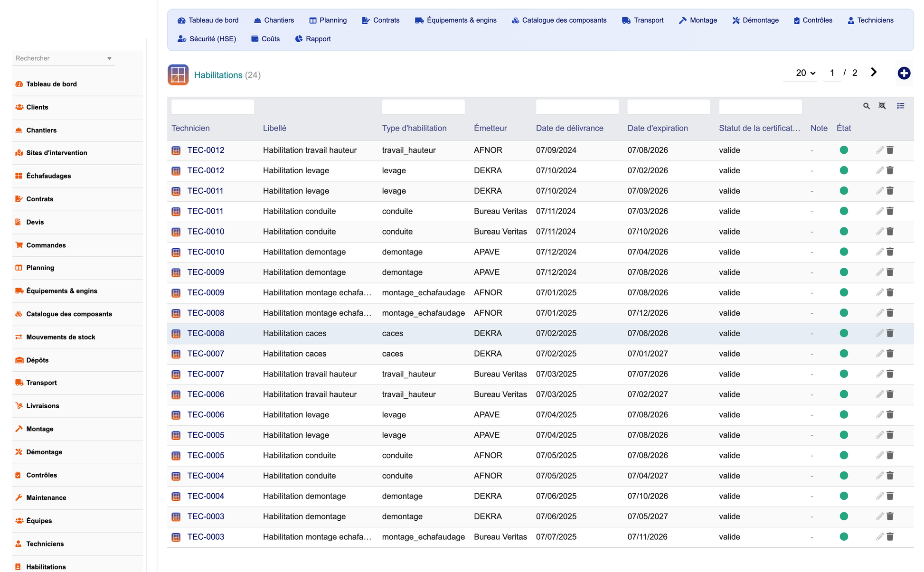Delete the TEC-0012 Habilitation levage row

coord(890,170)
